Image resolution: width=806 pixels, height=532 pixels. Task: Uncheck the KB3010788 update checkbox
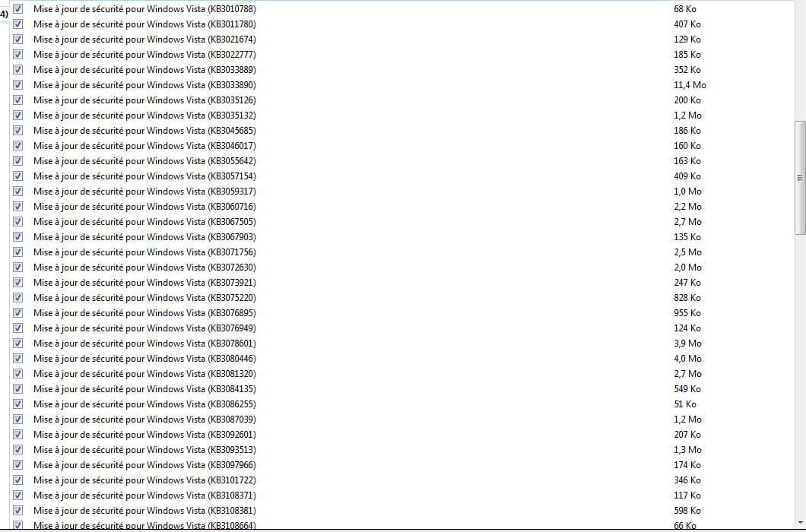pos(18,8)
